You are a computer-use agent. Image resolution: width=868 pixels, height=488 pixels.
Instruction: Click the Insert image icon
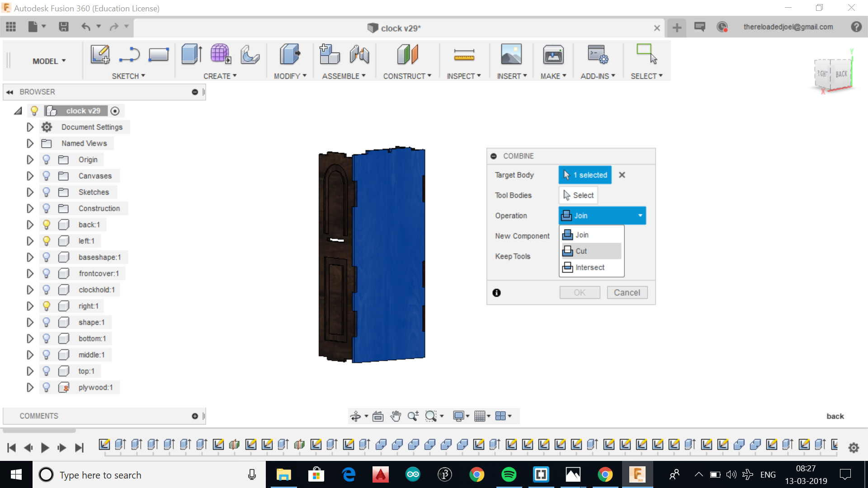[511, 54]
